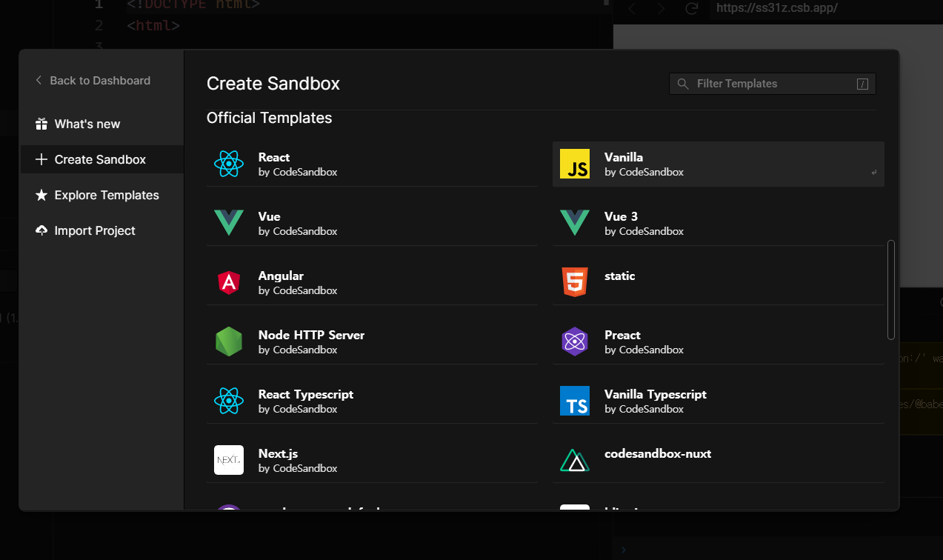Choose the Vanilla Typescript template title
Image resolution: width=943 pixels, height=560 pixels.
(x=656, y=394)
